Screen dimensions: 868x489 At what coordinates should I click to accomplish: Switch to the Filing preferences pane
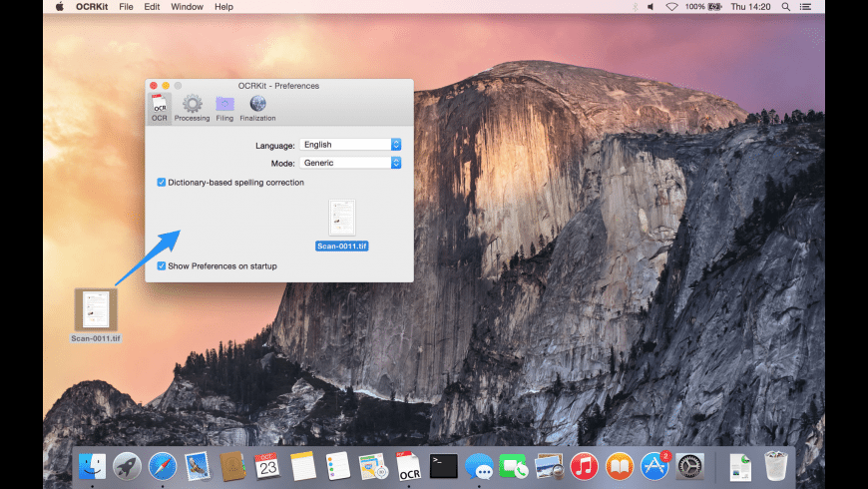click(224, 108)
